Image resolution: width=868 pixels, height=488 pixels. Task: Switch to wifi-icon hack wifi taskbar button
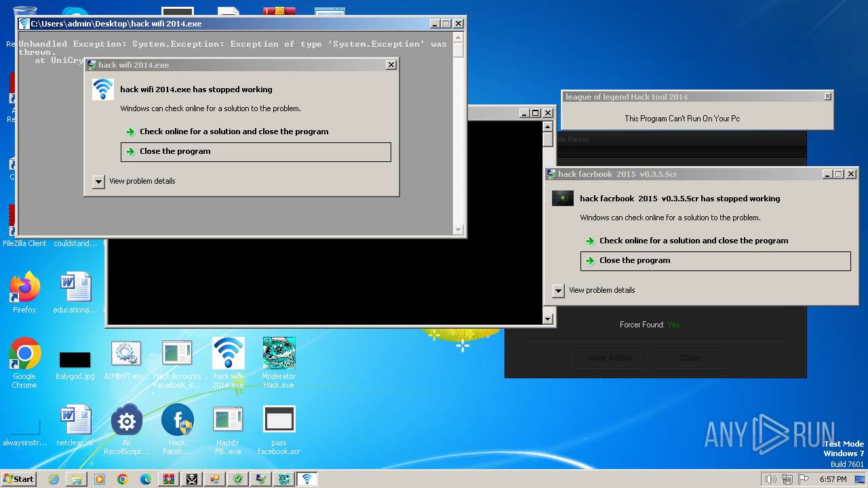coord(307,479)
